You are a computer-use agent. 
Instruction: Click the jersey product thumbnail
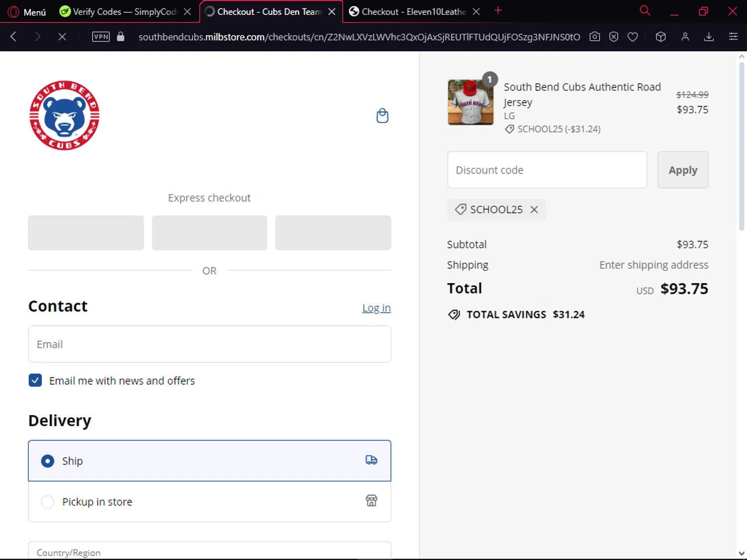tap(471, 102)
